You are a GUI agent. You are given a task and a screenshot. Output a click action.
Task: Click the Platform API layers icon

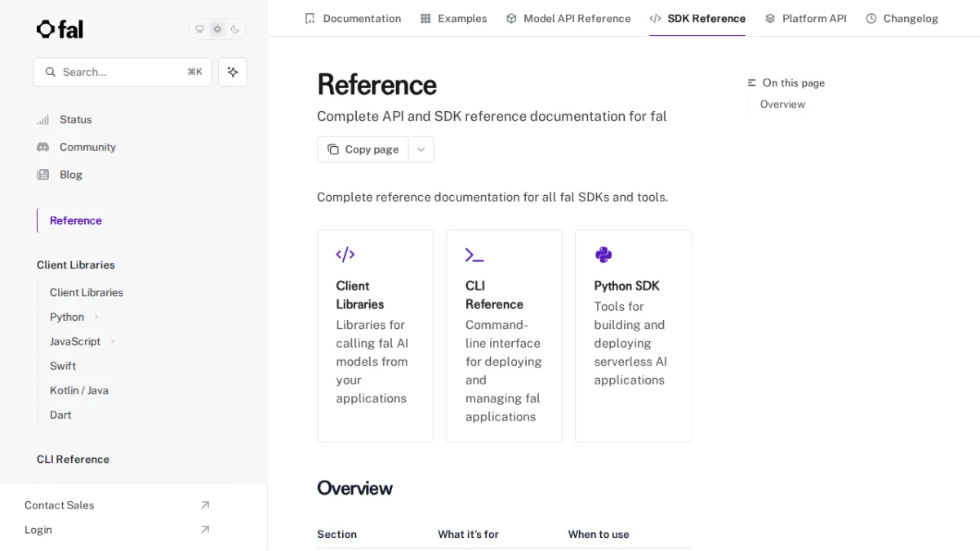770,18
